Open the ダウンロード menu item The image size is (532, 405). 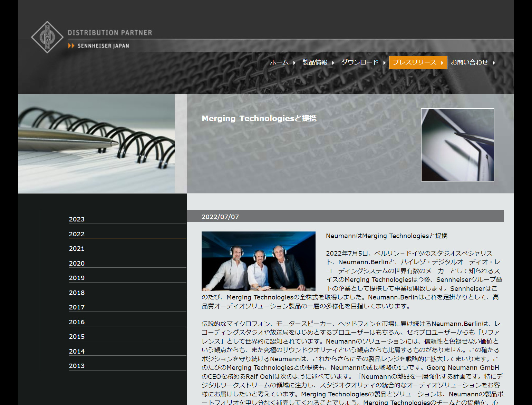point(360,62)
